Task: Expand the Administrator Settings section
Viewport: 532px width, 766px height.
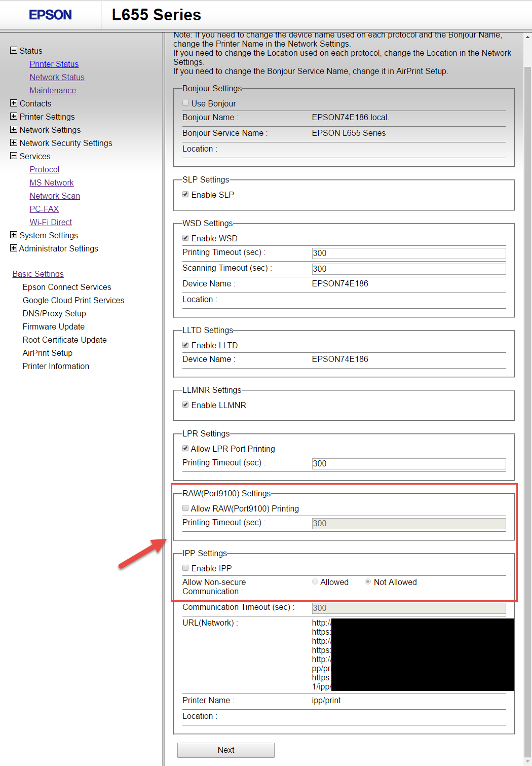Action: (14, 248)
